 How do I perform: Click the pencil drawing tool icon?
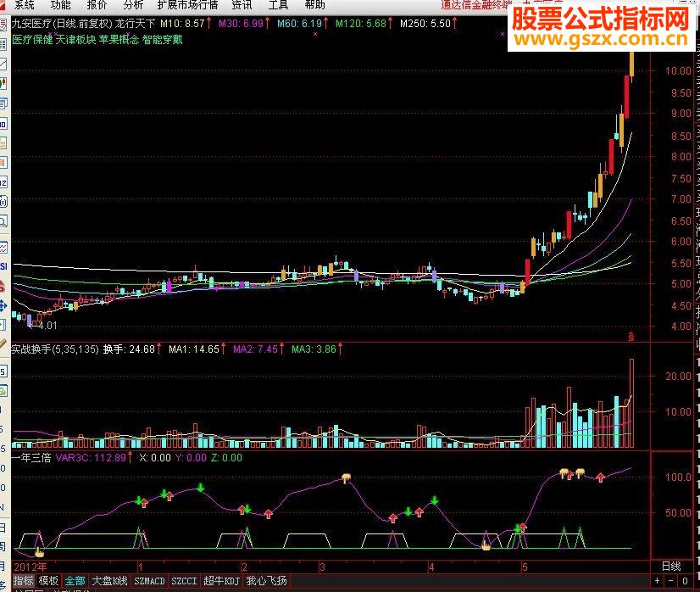tap(3, 343)
